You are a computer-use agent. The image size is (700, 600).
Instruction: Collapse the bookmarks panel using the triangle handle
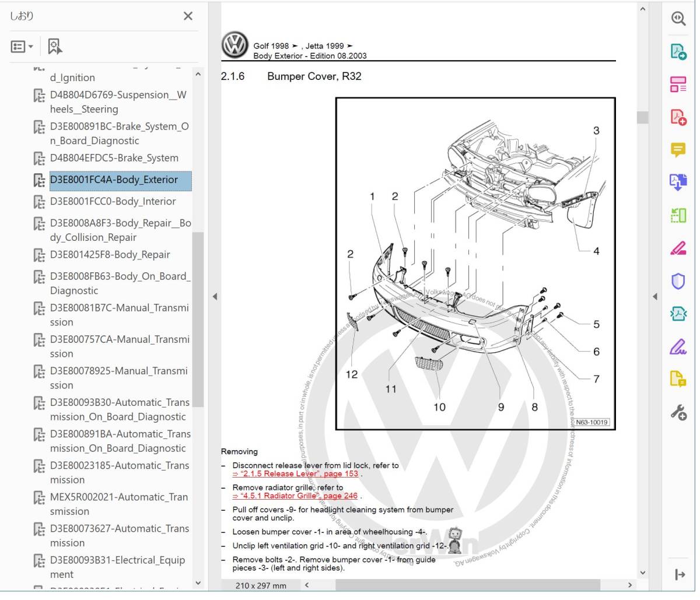click(215, 297)
